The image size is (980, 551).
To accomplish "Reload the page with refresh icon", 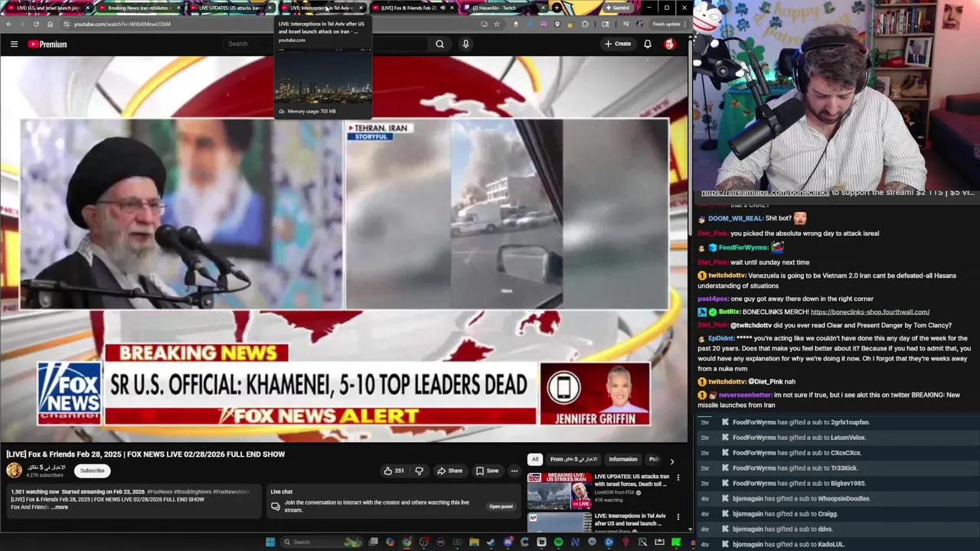I will (x=36, y=24).
